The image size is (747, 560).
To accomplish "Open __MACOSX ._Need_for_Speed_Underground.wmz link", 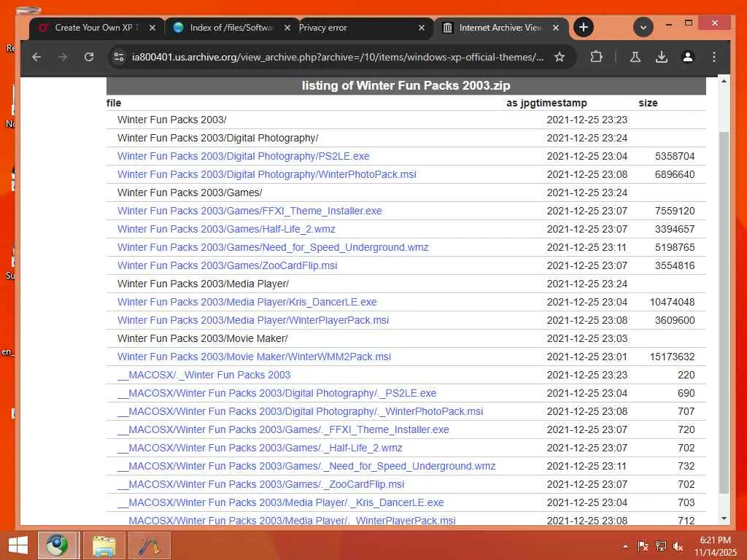I will click(306, 466).
